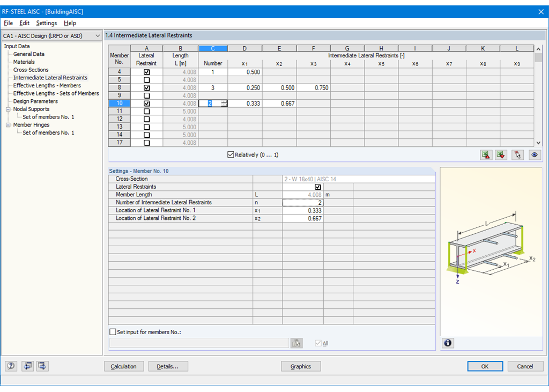This screenshot has width=549, height=392.
Task: Click Location of Lateral Restraint No. 1 value 0.333
Action: (x=302, y=211)
